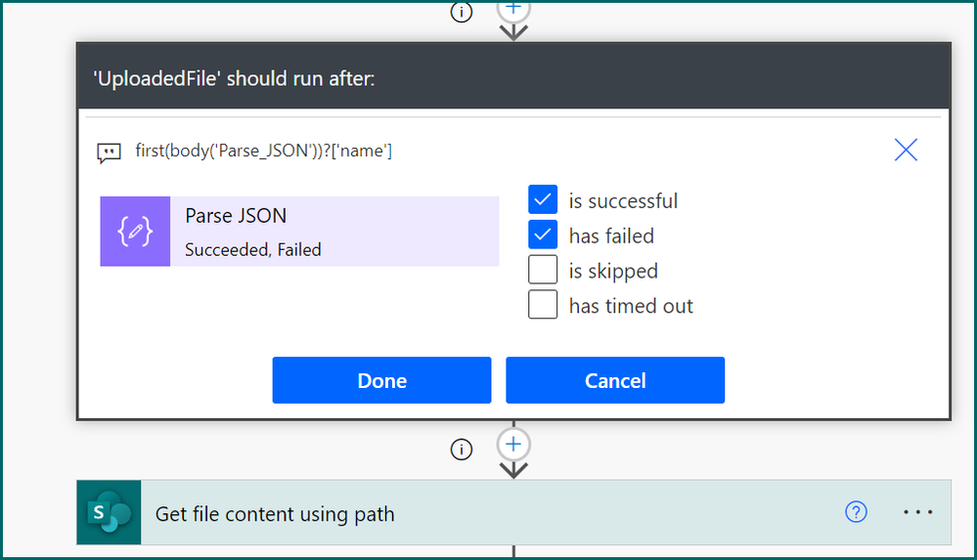Viewport: 977px width, 560px height.
Task: Open the ellipsis menu on Get file content
Action: pos(917,512)
